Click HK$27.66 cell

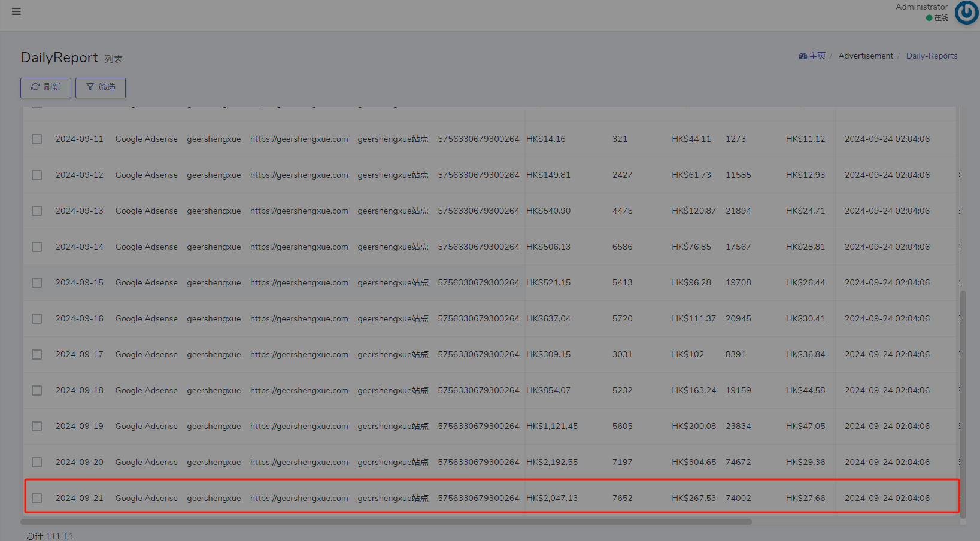[805, 498]
